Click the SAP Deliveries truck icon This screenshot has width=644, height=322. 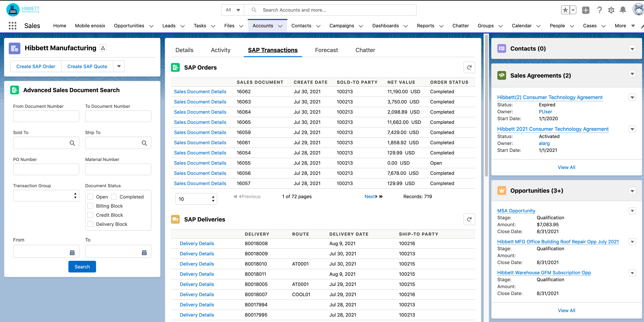tap(176, 219)
